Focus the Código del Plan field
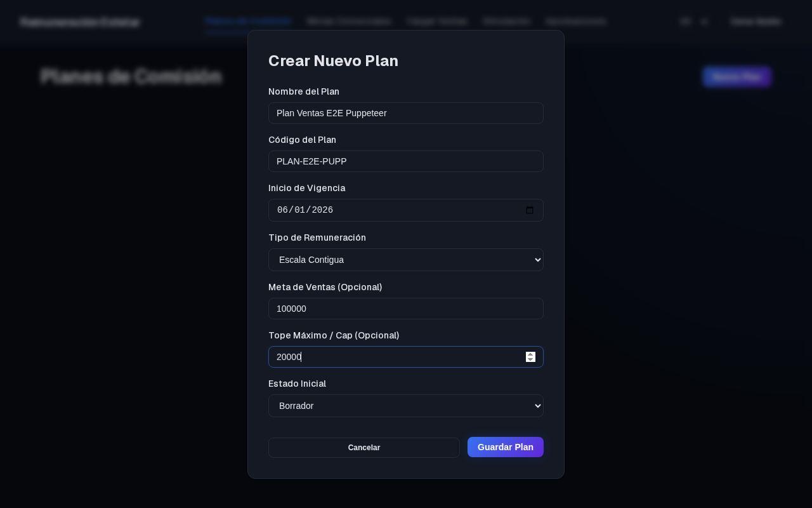Viewport: 812px width, 508px height. [406, 161]
